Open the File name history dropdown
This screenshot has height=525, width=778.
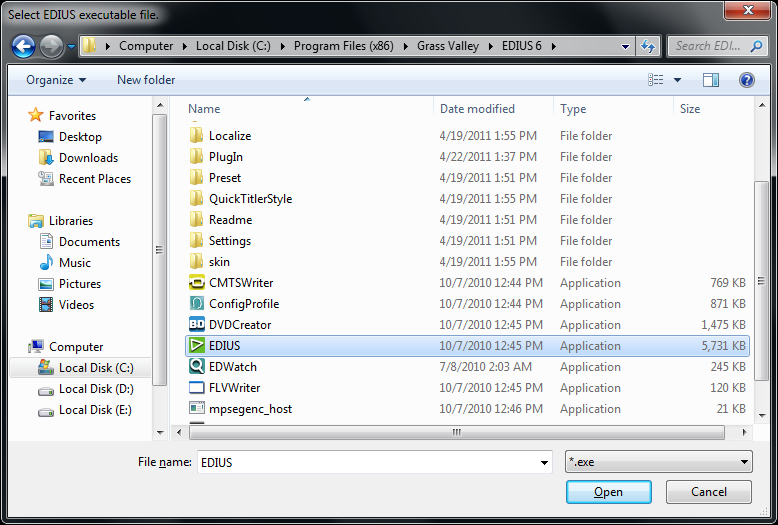coord(544,462)
